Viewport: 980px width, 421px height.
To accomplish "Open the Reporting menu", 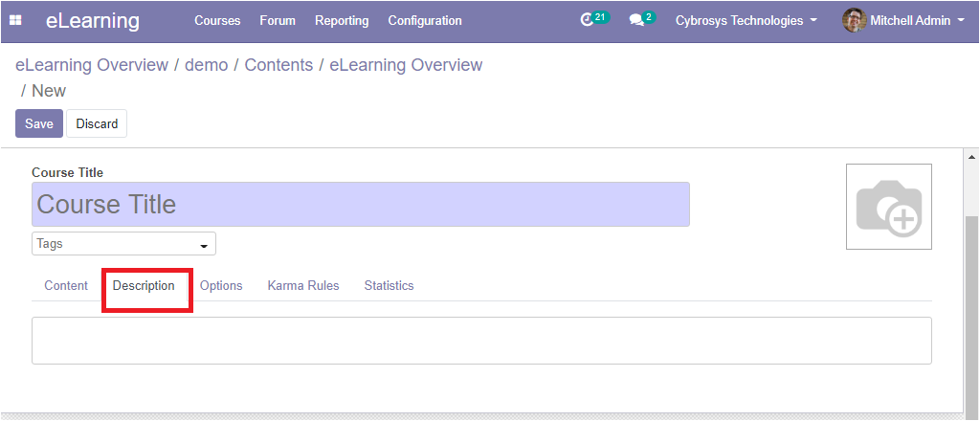I will pyautogui.click(x=342, y=21).
